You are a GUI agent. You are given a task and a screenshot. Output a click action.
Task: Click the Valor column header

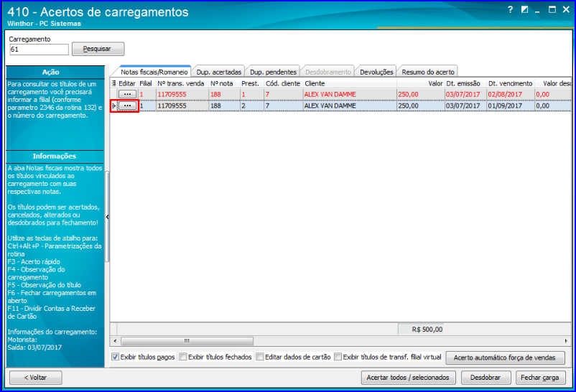point(420,83)
